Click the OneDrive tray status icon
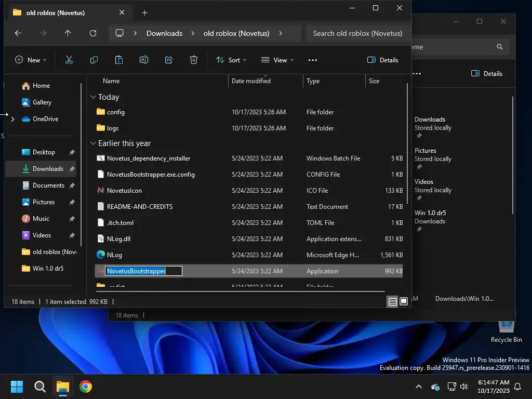Screen dimensions: 532x399 (435, 387)
